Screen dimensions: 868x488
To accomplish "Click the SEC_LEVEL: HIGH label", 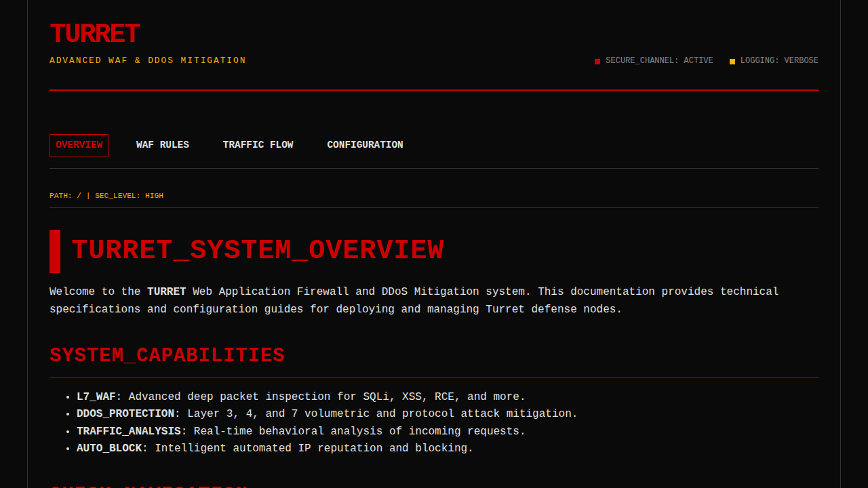I will coord(129,196).
